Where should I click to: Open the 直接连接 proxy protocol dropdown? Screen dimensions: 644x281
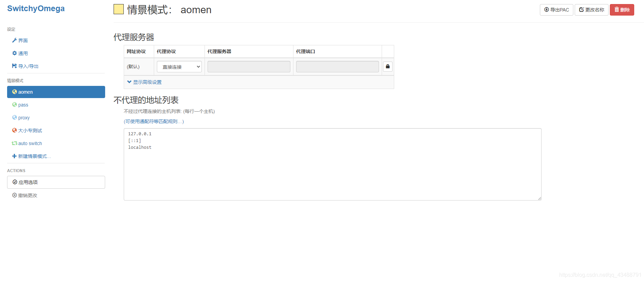click(179, 67)
